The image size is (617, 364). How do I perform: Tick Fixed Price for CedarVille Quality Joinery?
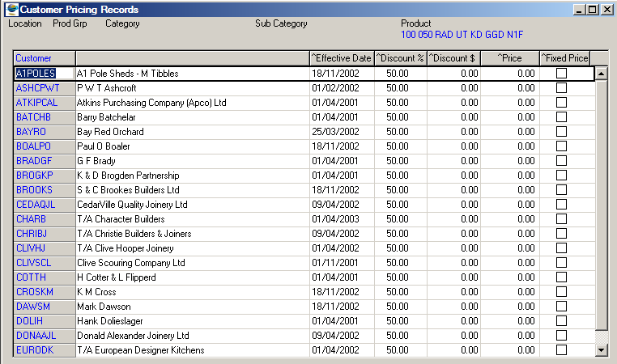pyautogui.click(x=561, y=205)
